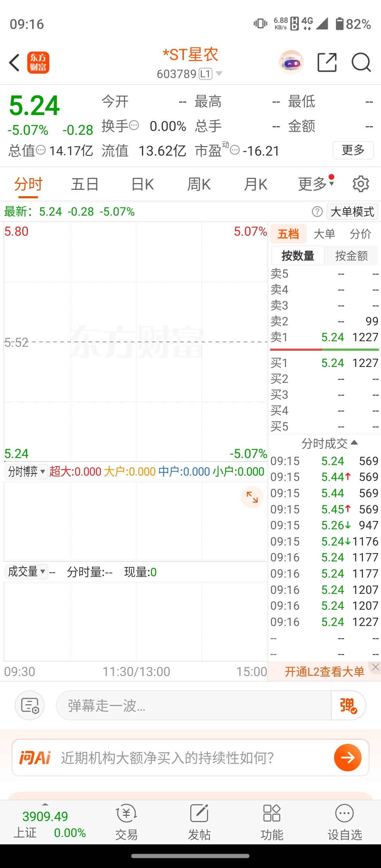The image size is (381, 868).
Task: Tap the large 5.24 current price
Action: pos(34,106)
